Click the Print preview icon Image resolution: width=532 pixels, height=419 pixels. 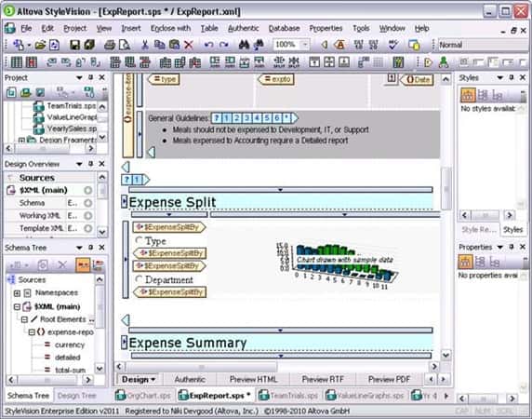pos(125,45)
